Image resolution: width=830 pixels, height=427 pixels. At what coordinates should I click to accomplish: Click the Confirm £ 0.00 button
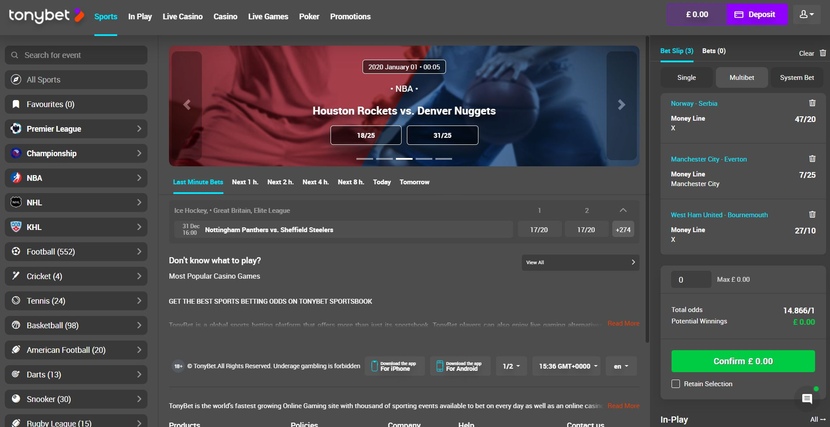click(x=743, y=361)
